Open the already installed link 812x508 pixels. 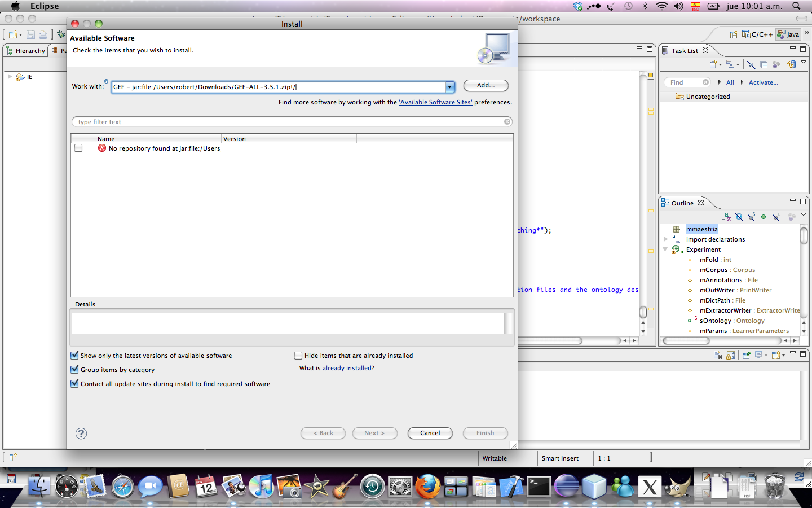click(347, 368)
